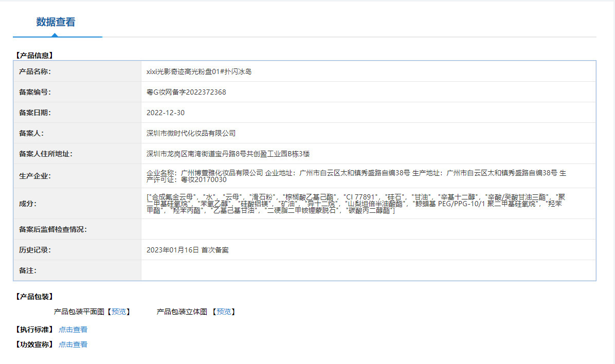
Task: Click the 备案人住所地址 label cell
Action: (x=77, y=154)
